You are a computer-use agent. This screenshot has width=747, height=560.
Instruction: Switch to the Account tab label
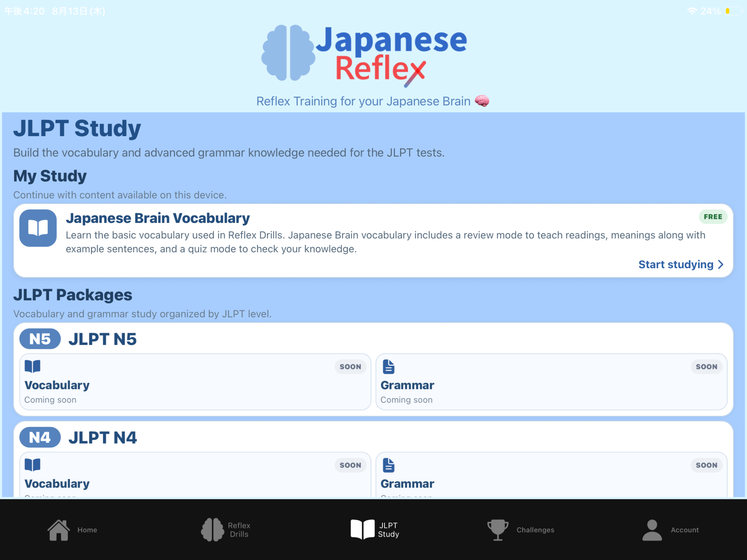(685, 530)
